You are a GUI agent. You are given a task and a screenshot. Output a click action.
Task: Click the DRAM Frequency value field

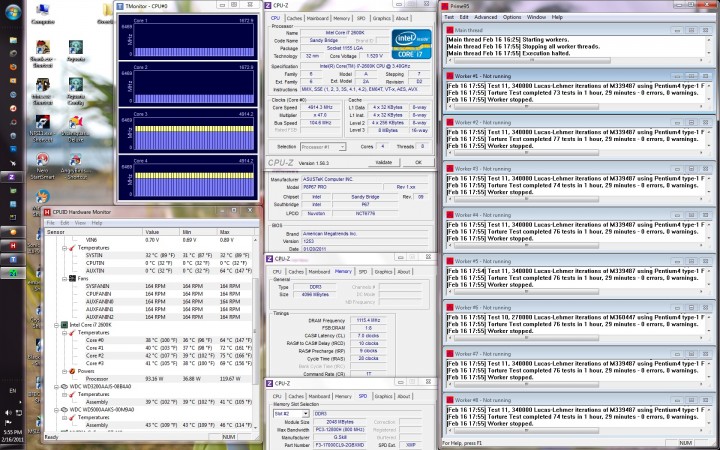pos(368,321)
